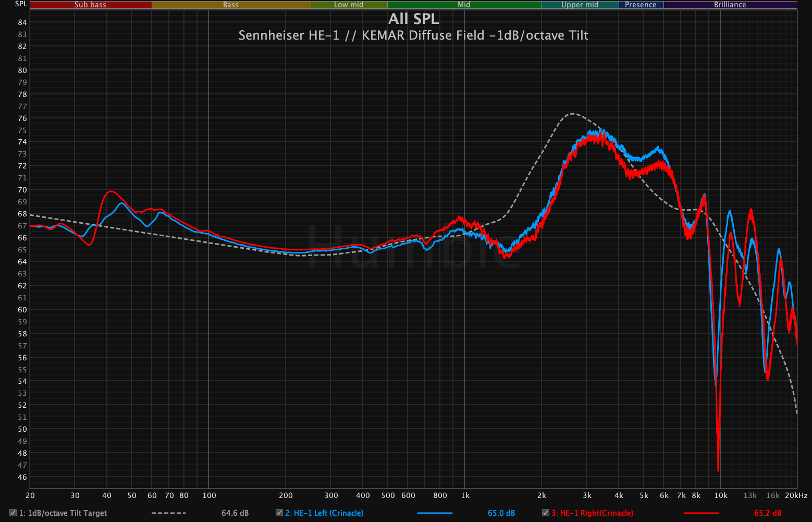Select the '1: 1dB/octave Tilt Target' legend label
The width and height of the screenshot is (812, 522).
point(63,513)
